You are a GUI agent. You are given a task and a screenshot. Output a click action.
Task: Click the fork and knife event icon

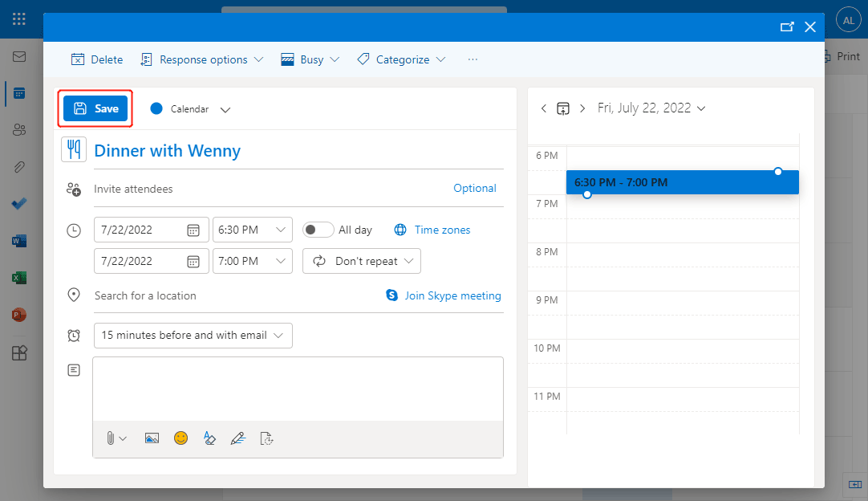point(74,149)
